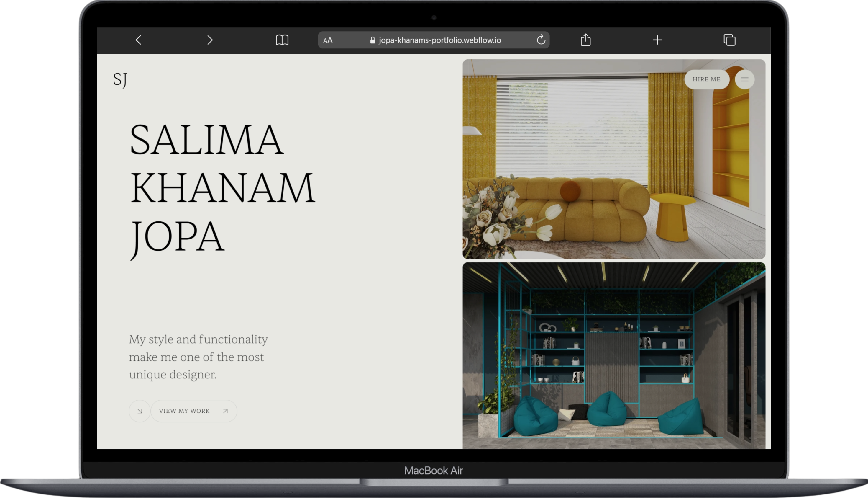Add a new tab with plus icon
The height and width of the screenshot is (498, 868).
tap(657, 40)
